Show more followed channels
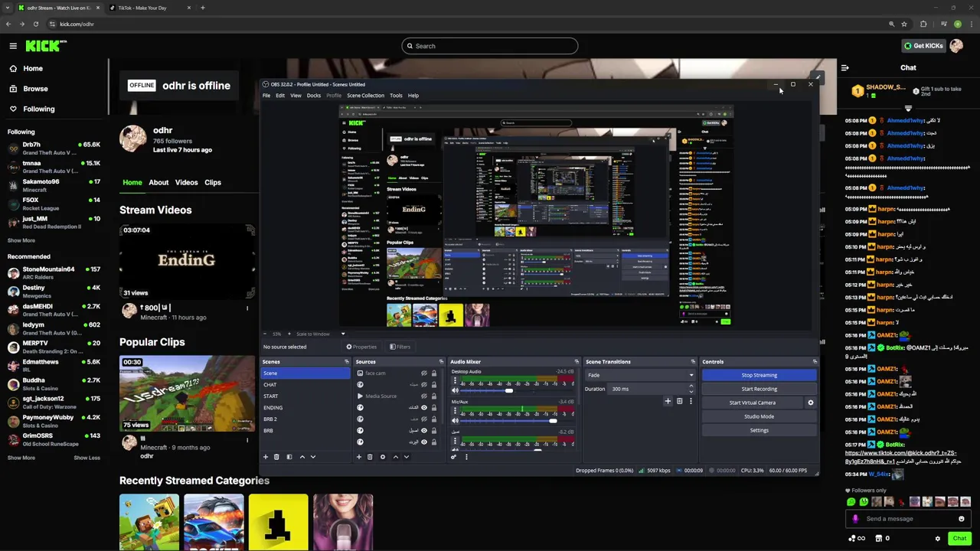Image resolution: width=980 pixels, height=551 pixels. click(x=21, y=240)
